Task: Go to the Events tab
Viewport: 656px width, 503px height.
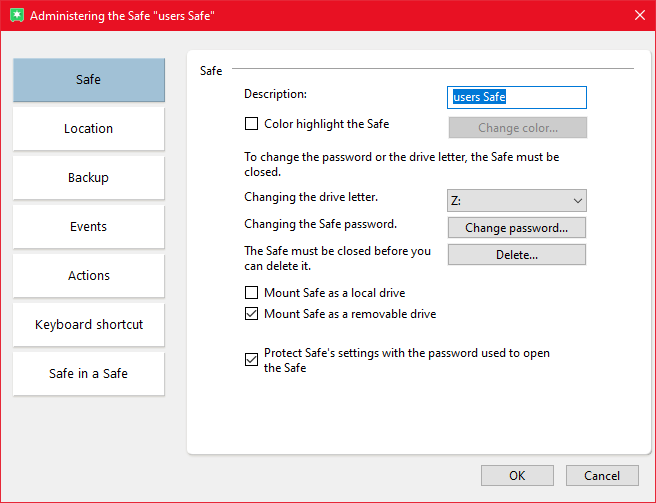Action: [88, 227]
